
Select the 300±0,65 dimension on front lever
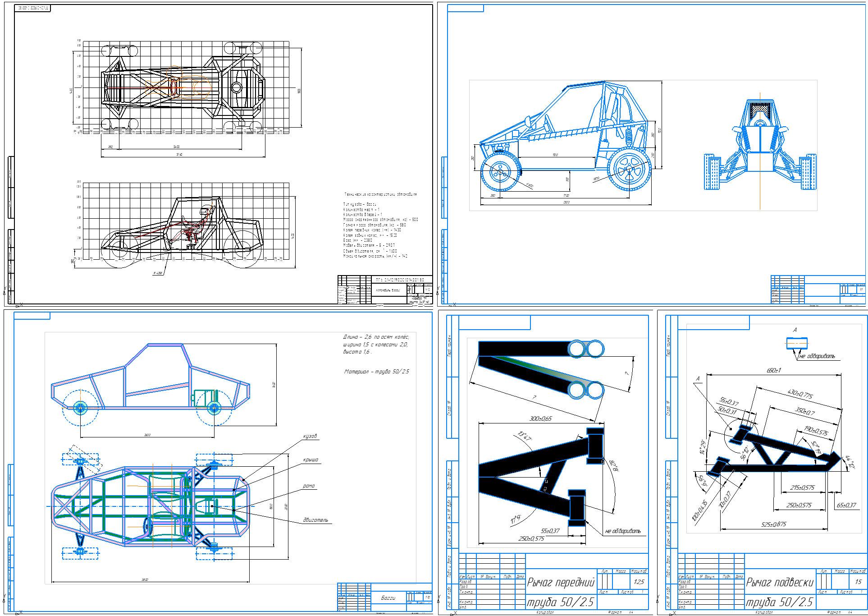click(540, 419)
